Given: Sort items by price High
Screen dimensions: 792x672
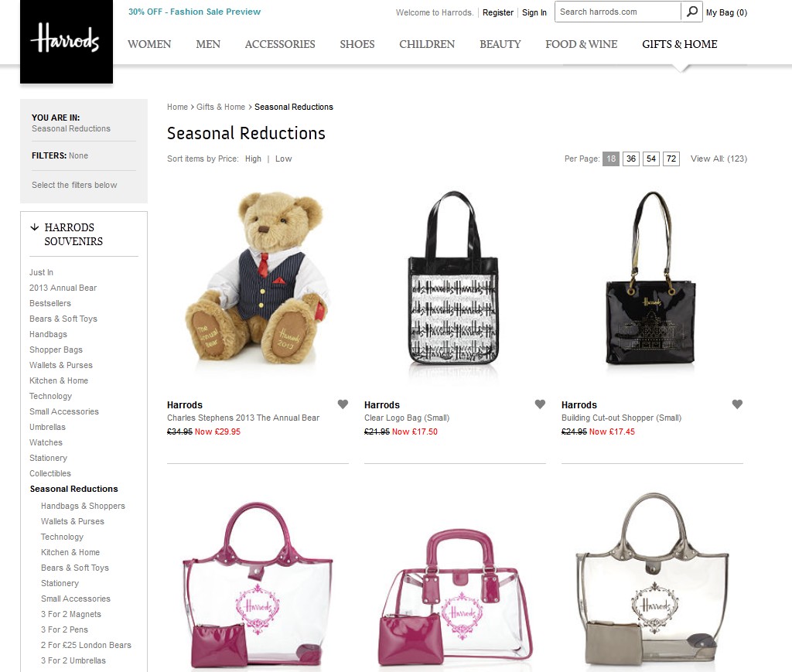Looking at the screenshot, I should 253,159.
